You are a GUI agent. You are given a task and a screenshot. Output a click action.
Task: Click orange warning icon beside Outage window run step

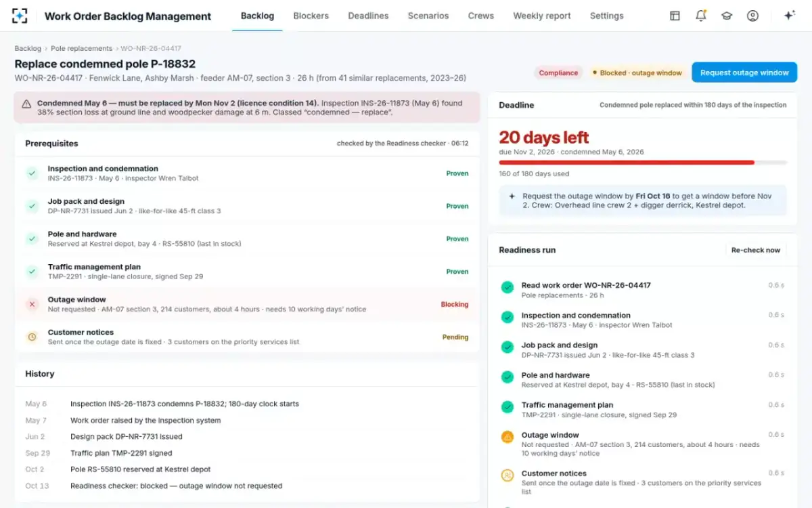[507, 437]
